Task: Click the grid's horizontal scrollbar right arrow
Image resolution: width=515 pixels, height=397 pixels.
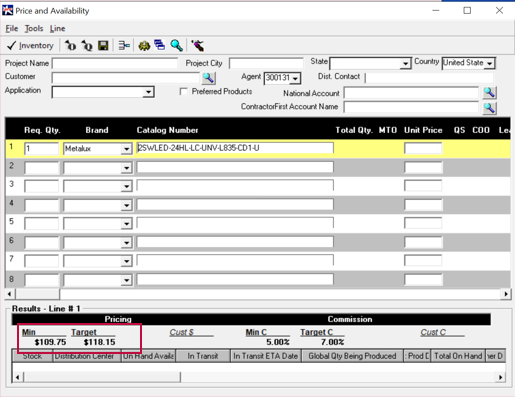Action: tap(506, 294)
